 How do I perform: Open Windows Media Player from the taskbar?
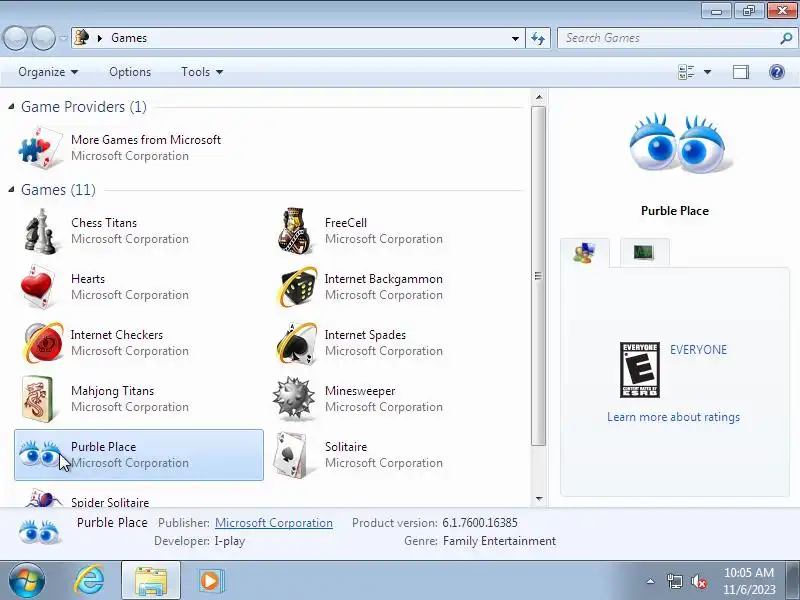point(210,581)
